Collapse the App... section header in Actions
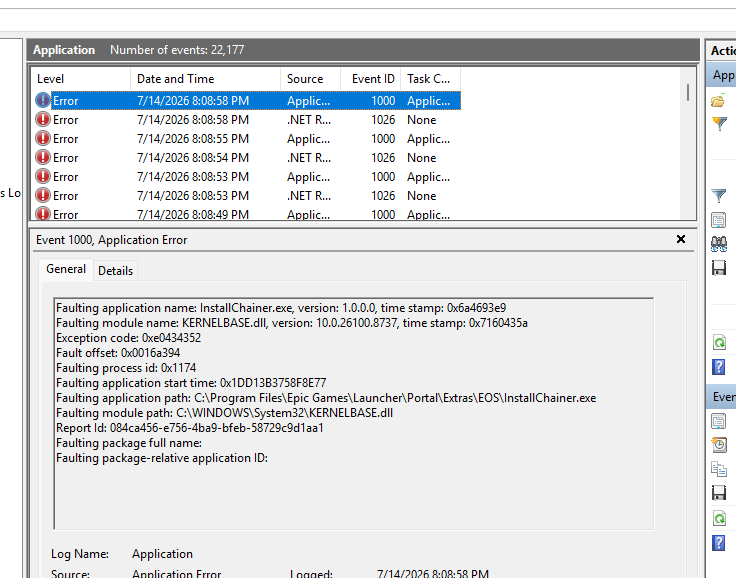Image resolution: width=736 pixels, height=578 pixels. pos(721,75)
